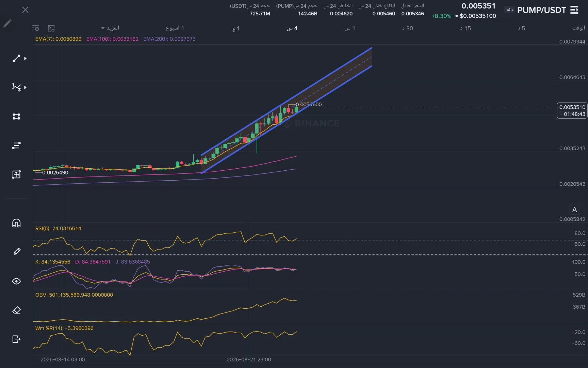
Task: Select the eraser to remove drawings
Action: click(x=16, y=310)
